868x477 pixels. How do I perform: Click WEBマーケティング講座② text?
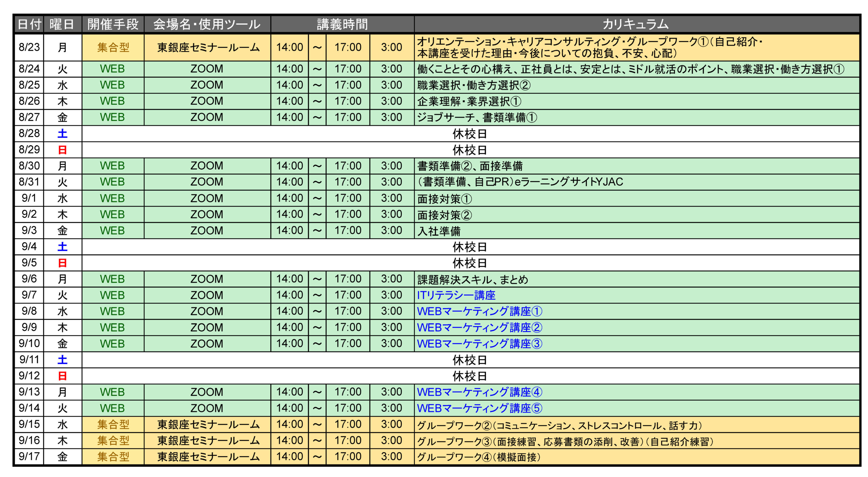pyautogui.click(x=479, y=327)
